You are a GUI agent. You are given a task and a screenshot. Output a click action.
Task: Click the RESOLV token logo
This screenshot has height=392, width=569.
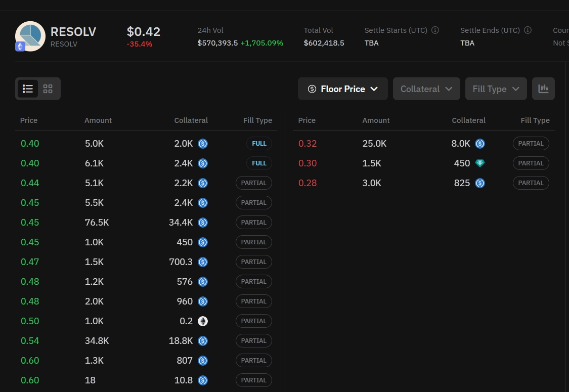pos(30,36)
